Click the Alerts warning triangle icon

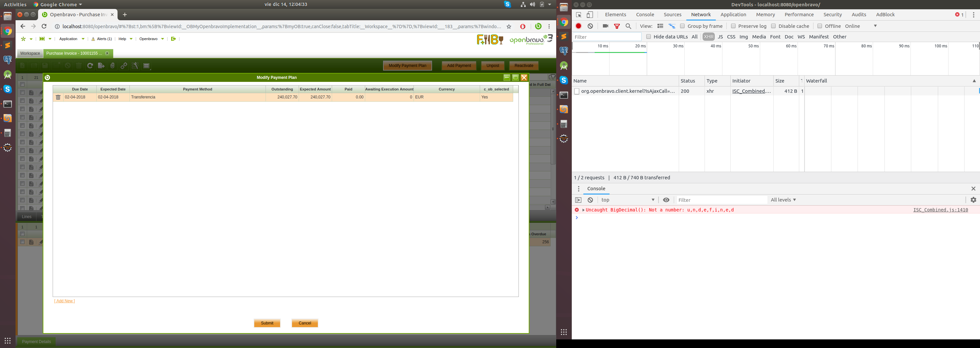pos(93,39)
